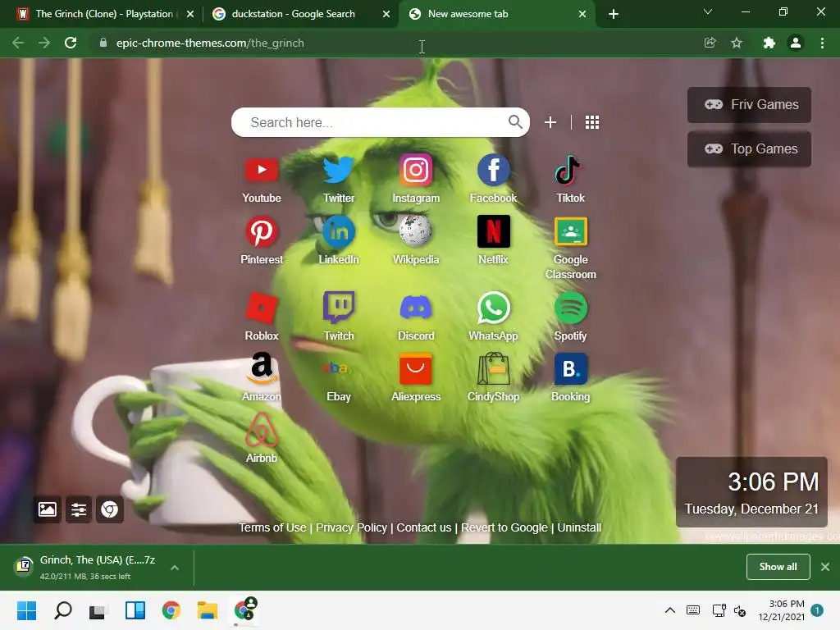Open the Terms of Use link
The width and height of the screenshot is (840, 630).
[272, 527]
